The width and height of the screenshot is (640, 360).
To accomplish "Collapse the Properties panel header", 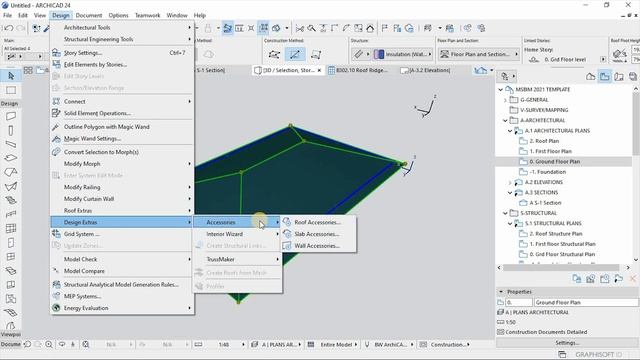I will click(x=501, y=292).
